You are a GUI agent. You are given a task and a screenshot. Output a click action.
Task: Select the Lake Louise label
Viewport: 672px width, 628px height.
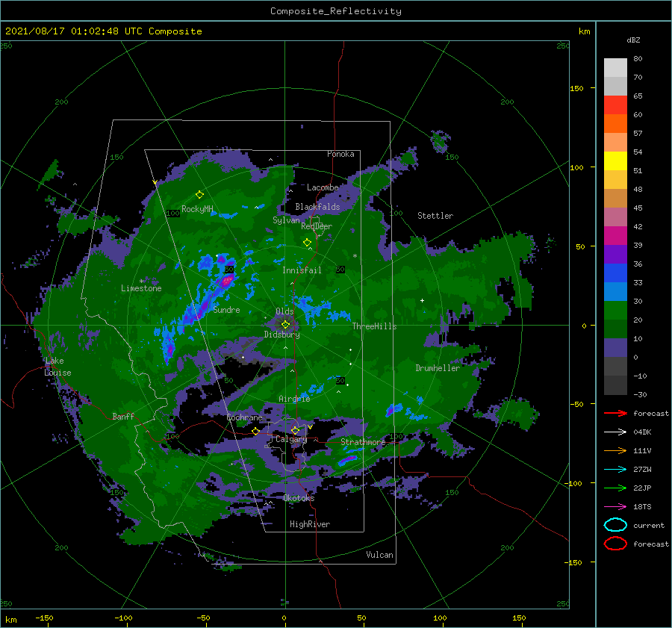point(57,367)
